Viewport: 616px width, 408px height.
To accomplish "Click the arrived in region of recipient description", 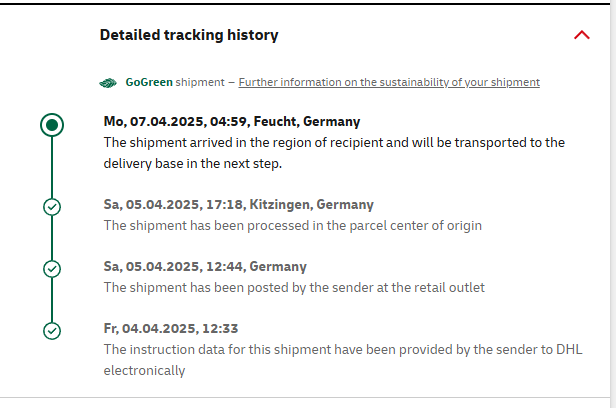I will [x=334, y=152].
